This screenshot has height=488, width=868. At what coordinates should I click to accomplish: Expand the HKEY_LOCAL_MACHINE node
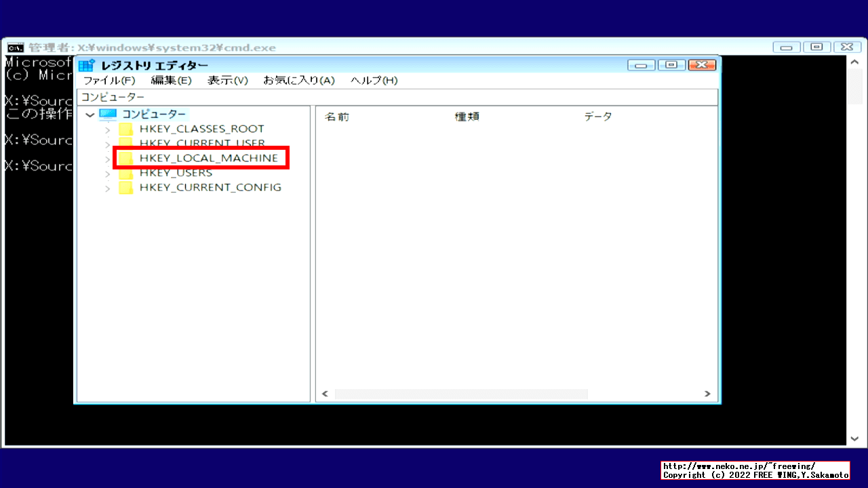click(x=107, y=157)
